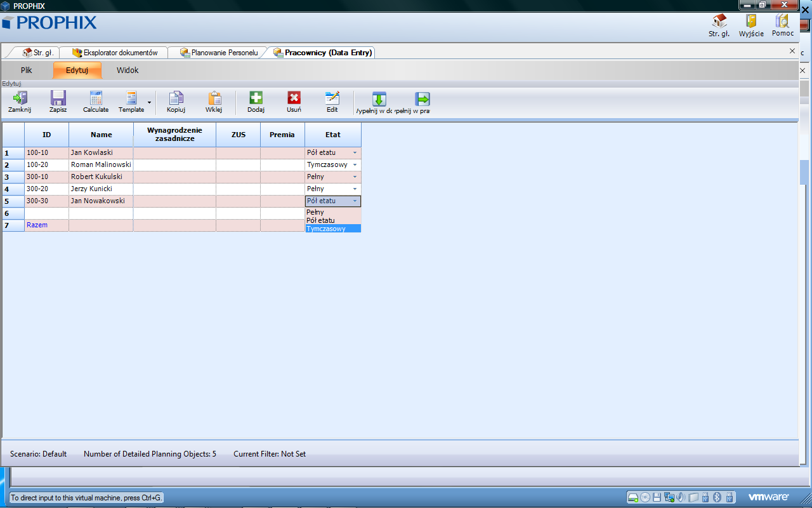Switch to the Str. gł. tab

38,53
